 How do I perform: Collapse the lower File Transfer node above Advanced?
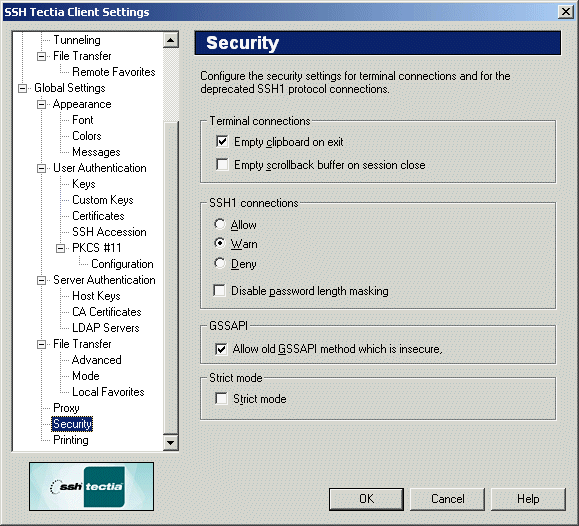41,344
